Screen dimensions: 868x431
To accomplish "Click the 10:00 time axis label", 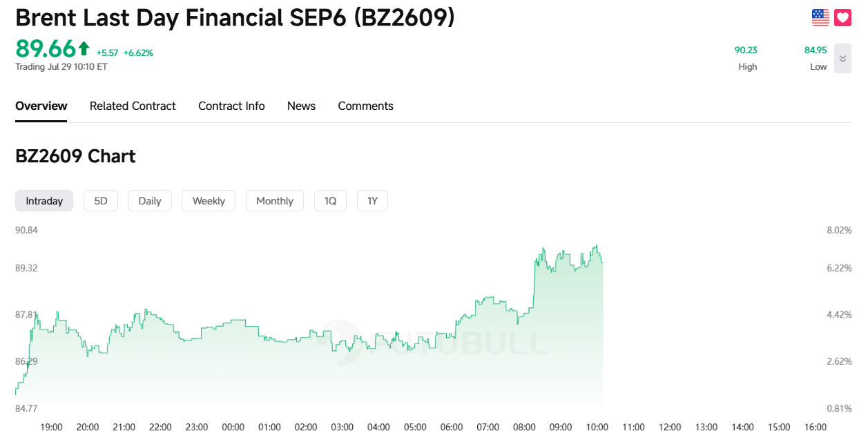I will click(x=597, y=427).
